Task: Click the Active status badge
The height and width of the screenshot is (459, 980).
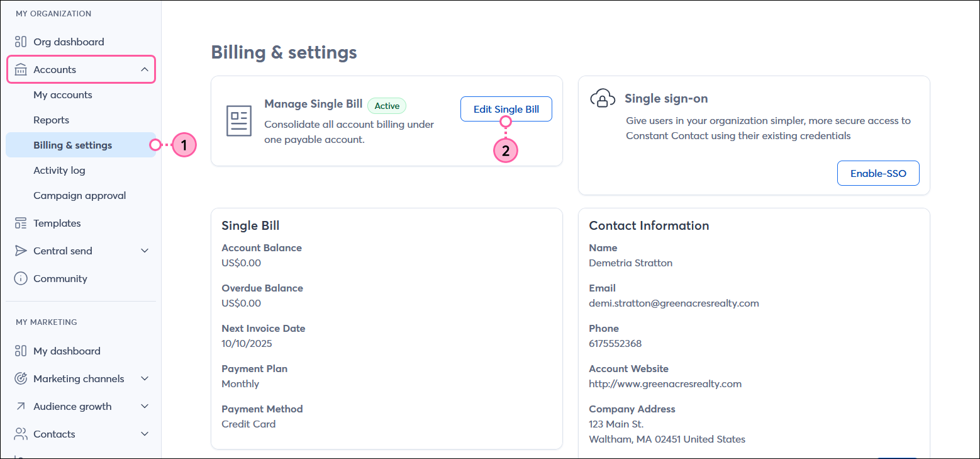Action: point(387,106)
